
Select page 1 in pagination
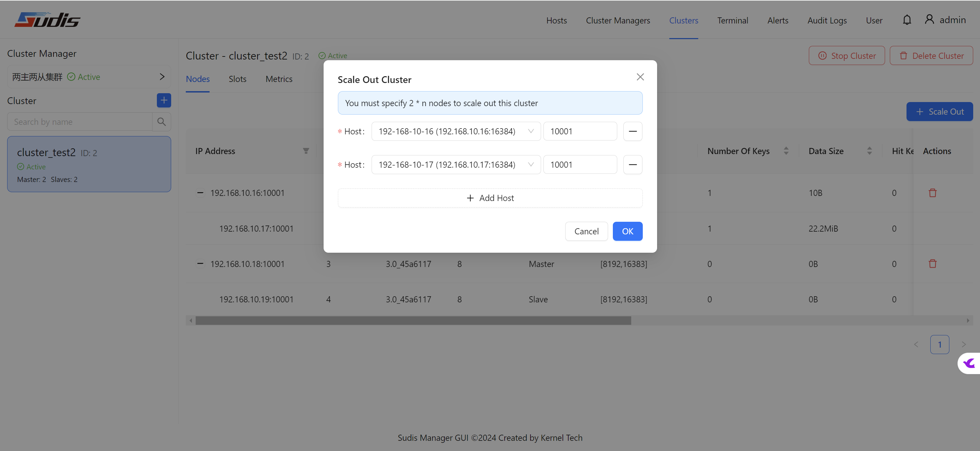pos(939,345)
